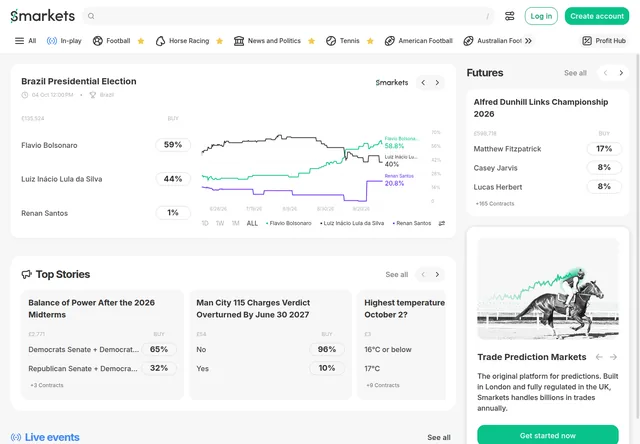Screen dimensions: 640x444
Task: Buy Casey Jarvis at 8%
Action: coord(604,167)
